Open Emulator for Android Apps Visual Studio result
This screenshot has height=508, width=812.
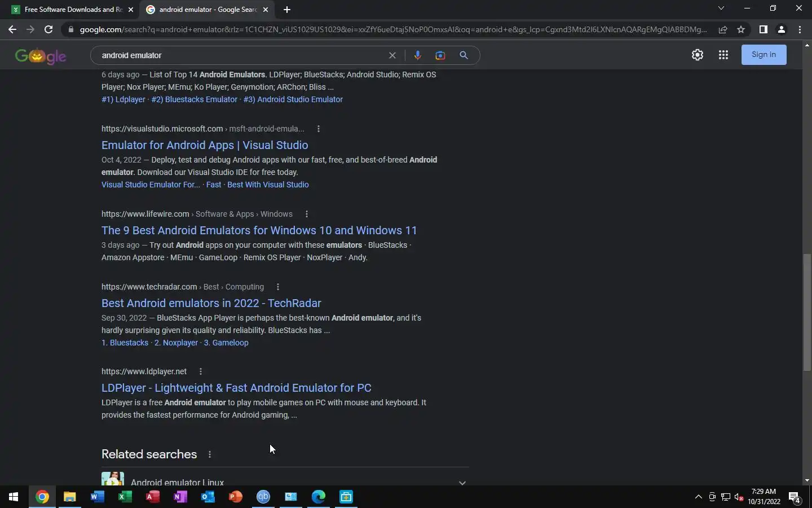click(205, 145)
